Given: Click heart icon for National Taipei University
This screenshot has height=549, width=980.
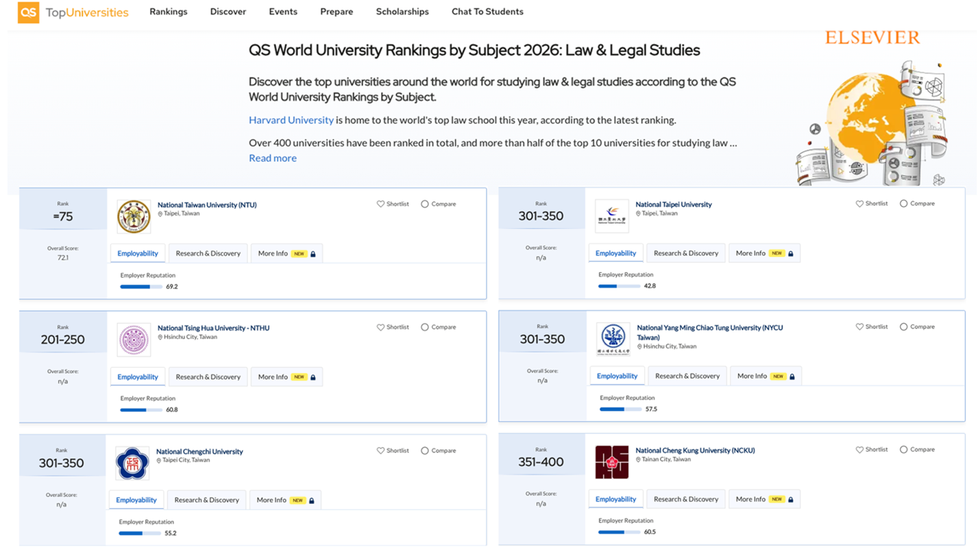Looking at the screenshot, I should pyautogui.click(x=859, y=204).
